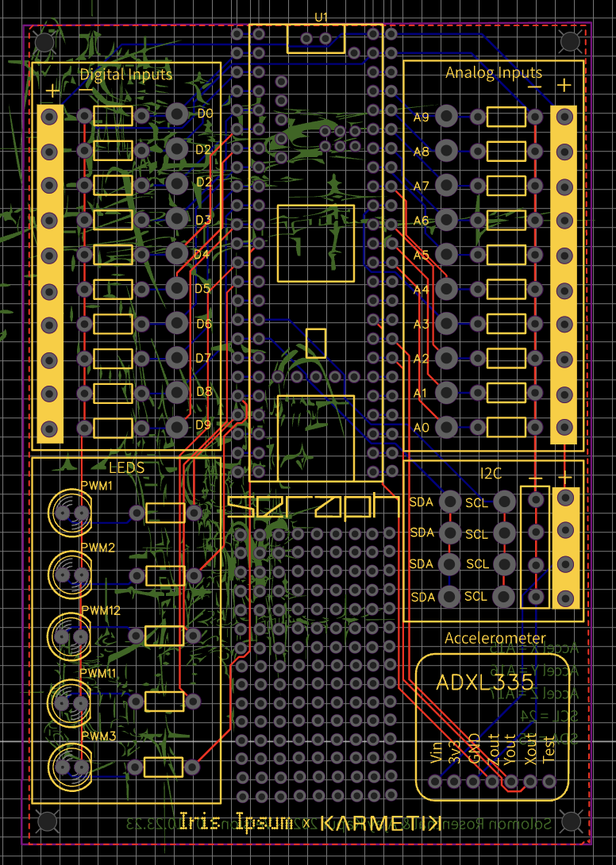Click the 'D5' pin label
This screenshot has height=865, width=616.
202,289
